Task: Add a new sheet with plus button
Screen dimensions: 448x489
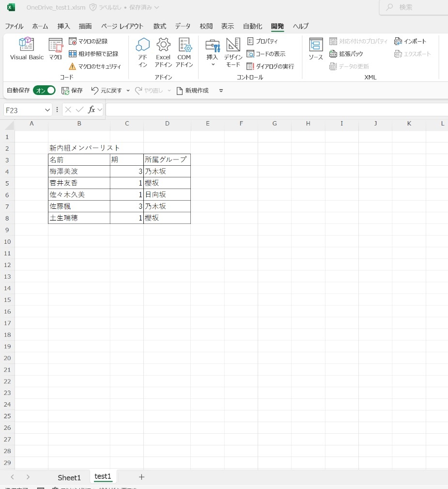Action: [x=141, y=477]
